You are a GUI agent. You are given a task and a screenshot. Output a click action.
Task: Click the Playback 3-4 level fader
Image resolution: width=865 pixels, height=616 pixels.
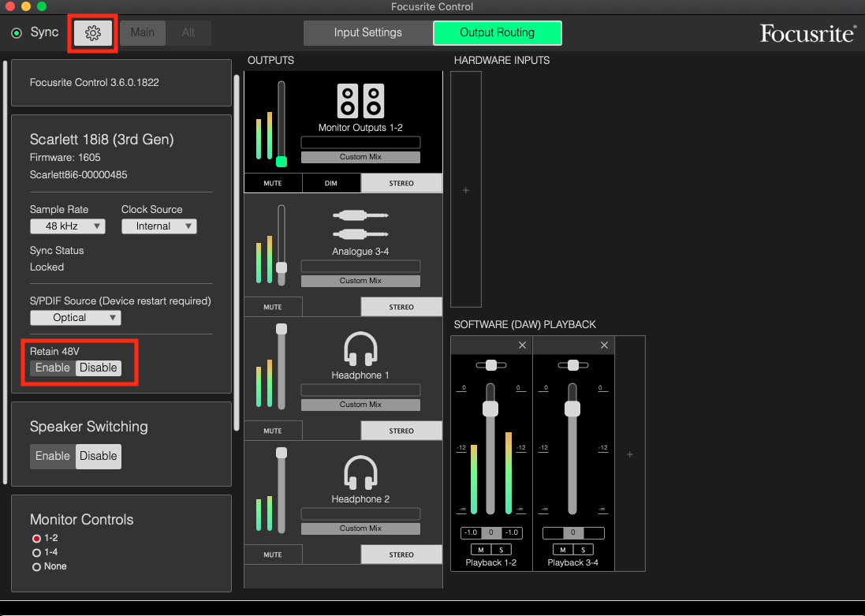pos(572,409)
